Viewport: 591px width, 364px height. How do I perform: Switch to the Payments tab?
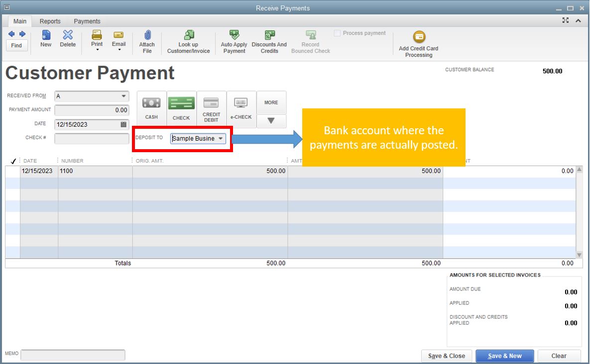[x=87, y=21]
